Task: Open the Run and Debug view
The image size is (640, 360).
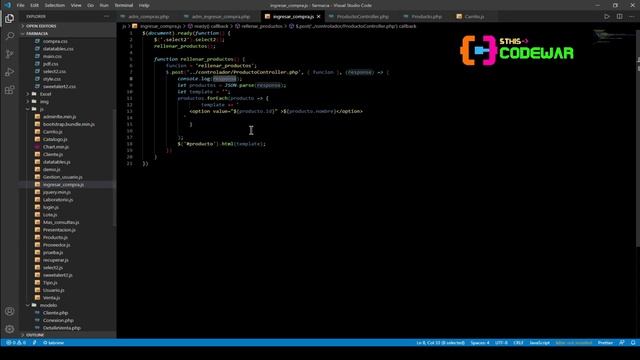Action: tap(9, 72)
